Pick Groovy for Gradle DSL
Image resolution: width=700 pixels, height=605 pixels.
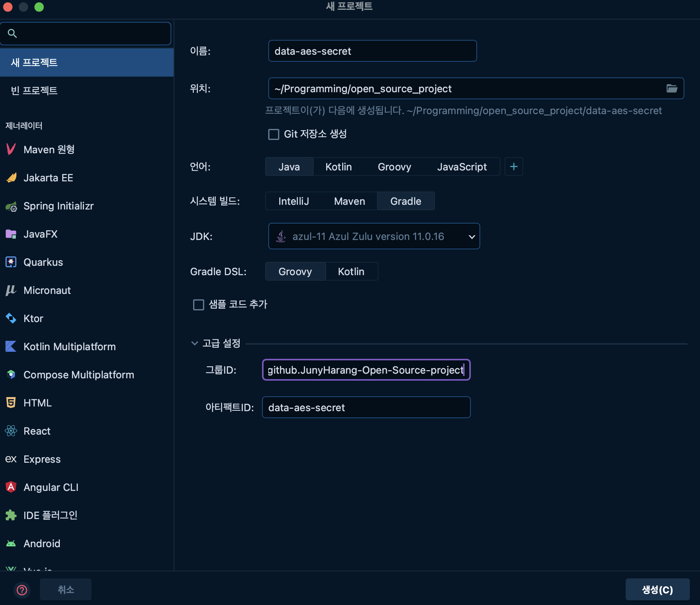click(x=295, y=272)
